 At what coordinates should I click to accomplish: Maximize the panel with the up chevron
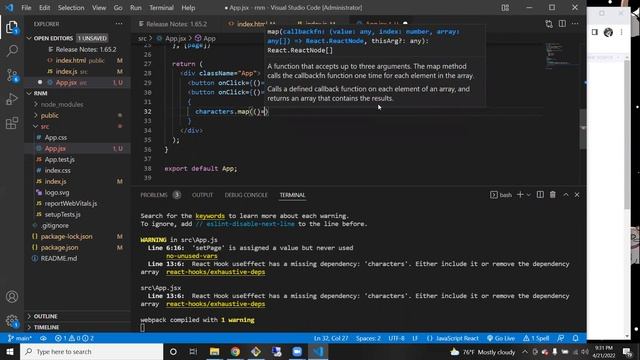click(x=566, y=195)
